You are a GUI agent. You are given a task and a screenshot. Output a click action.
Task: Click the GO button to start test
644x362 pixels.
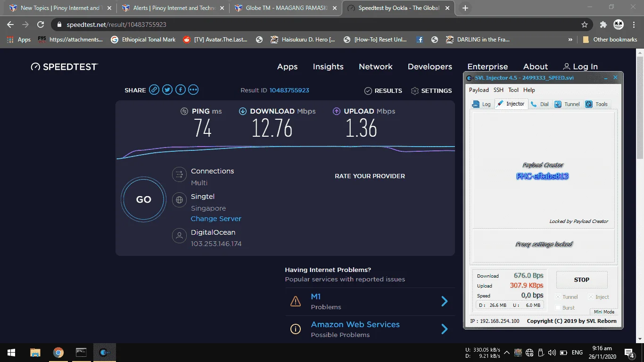coord(143,199)
